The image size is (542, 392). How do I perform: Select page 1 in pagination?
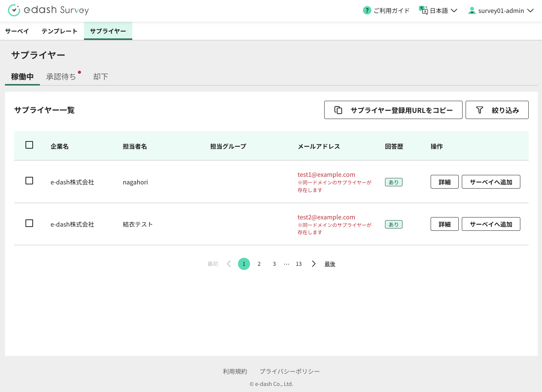click(x=244, y=264)
